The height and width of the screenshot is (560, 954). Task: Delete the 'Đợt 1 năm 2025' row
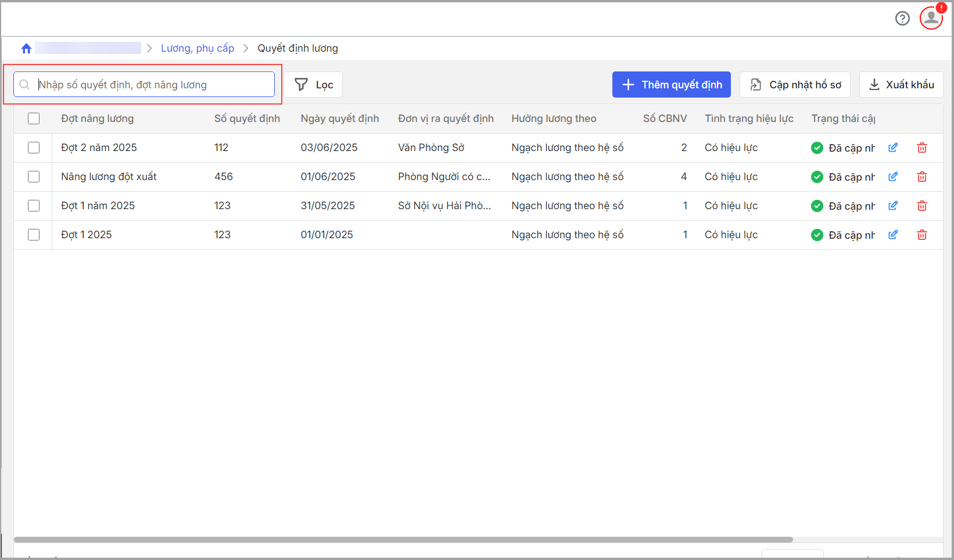tap(921, 206)
